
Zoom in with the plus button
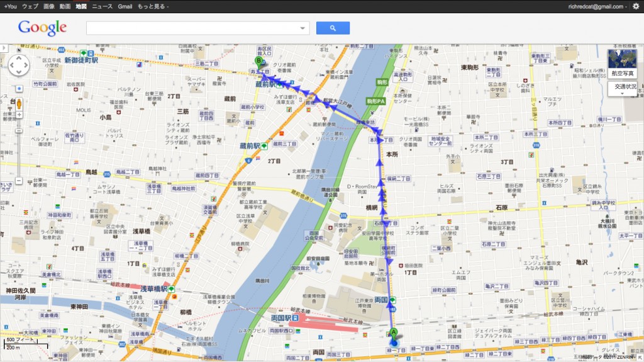click(x=19, y=115)
